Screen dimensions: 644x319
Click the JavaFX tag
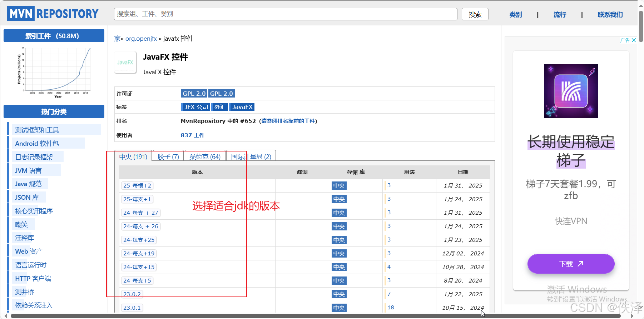pos(242,107)
